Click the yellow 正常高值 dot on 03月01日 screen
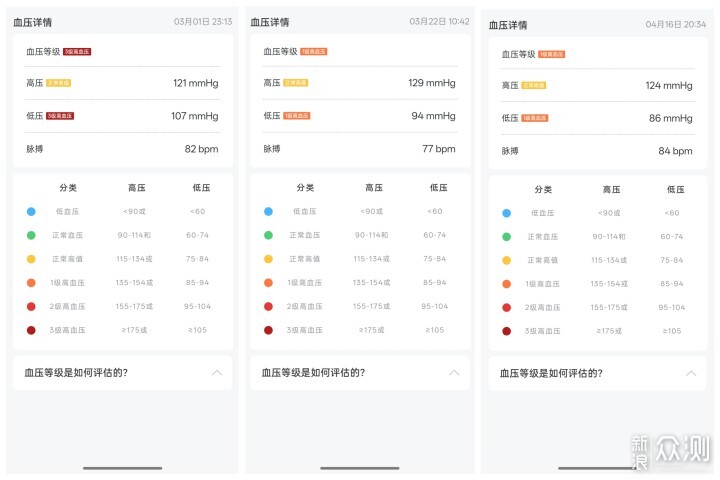720x480 pixels. (31, 259)
